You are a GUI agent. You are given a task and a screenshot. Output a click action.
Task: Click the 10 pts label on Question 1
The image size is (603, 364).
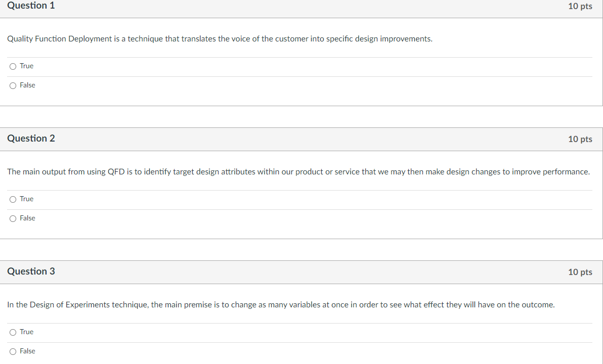point(580,6)
